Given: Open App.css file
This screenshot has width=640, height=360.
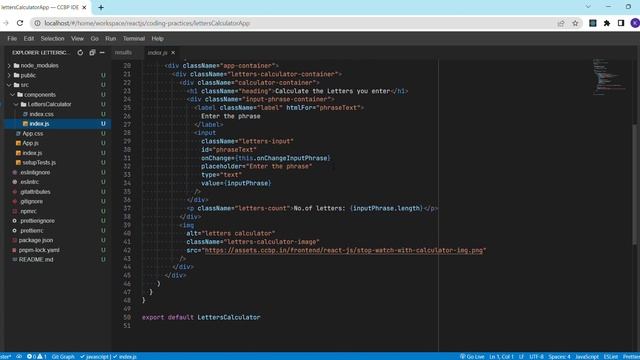Looking at the screenshot, I should click(33, 133).
